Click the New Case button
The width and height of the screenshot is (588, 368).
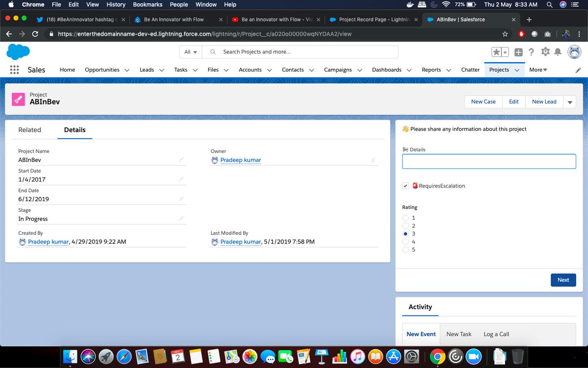click(x=483, y=102)
